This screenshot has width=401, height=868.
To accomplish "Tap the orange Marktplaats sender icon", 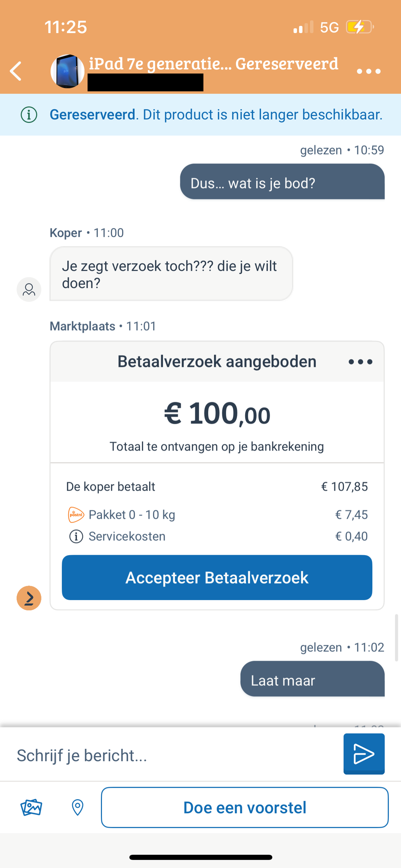I will pyautogui.click(x=29, y=598).
